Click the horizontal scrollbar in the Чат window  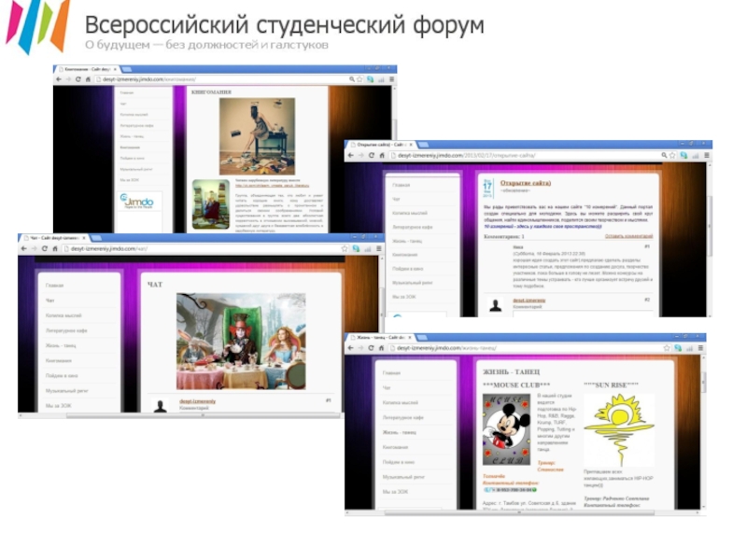click(203, 415)
